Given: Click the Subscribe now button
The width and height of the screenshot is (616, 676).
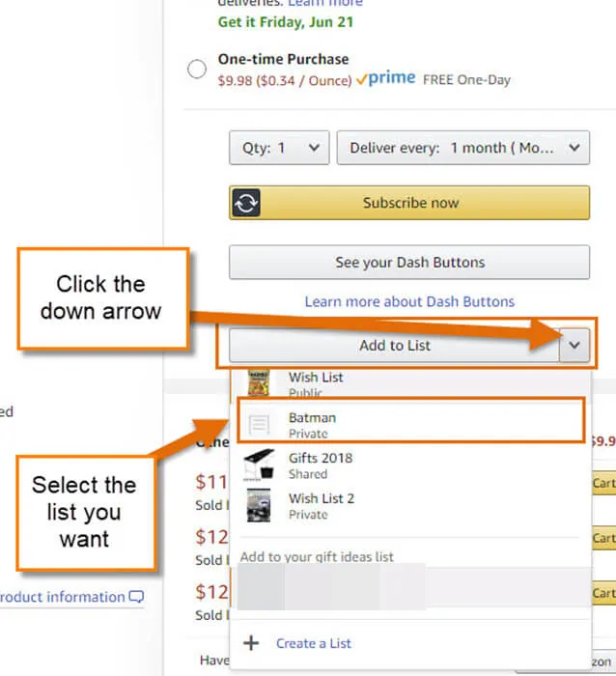Looking at the screenshot, I should pos(409,203).
